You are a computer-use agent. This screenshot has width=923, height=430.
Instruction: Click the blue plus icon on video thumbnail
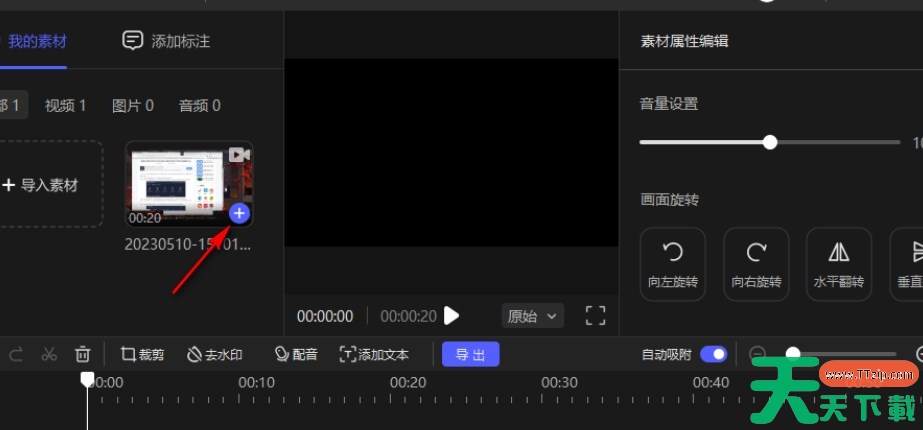coord(239,213)
